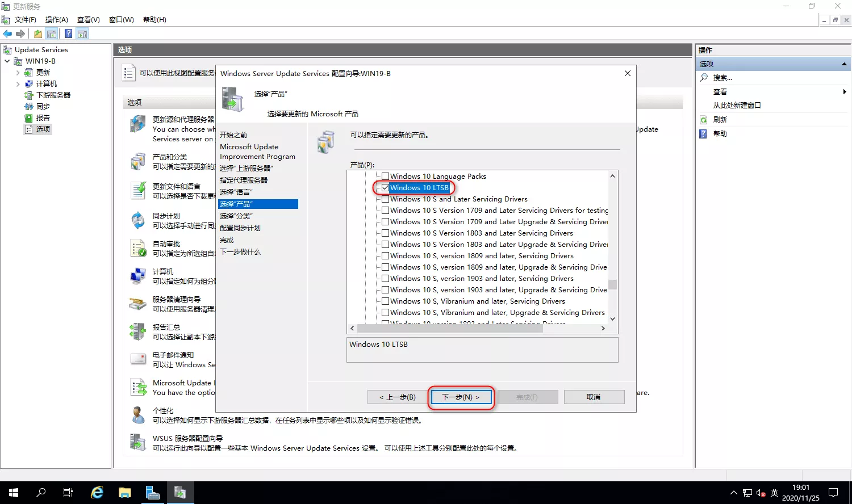Check the Windows 10 Language Packs box
852x504 pixels.
point(385,177)
